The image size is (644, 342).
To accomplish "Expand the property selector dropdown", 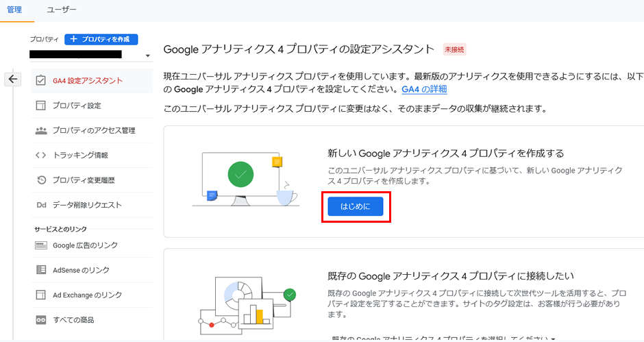I will (148, 56).
